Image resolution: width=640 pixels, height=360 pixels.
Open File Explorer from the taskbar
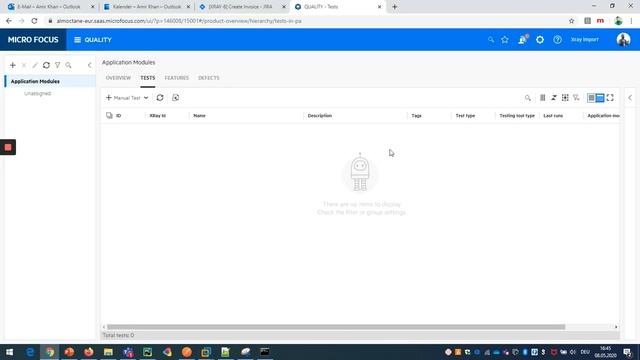[x=108, y=352]
